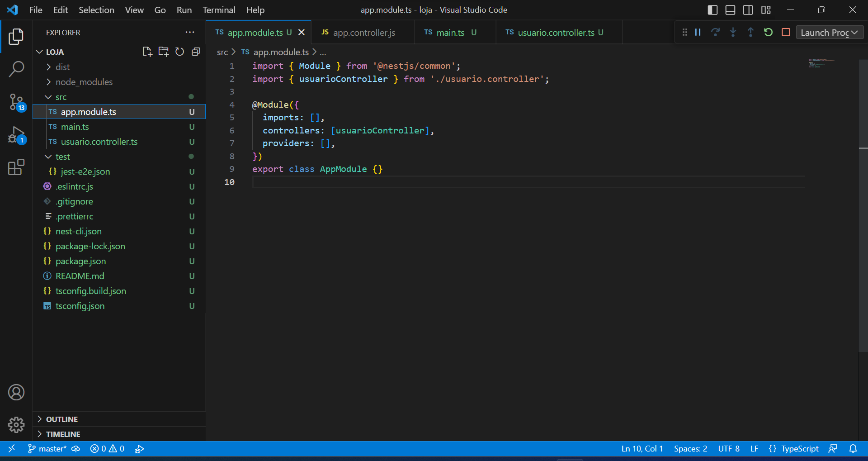The image size is (868, 461).
Task: Open the Manage gear icon
Action: click(x=16, y=424)
